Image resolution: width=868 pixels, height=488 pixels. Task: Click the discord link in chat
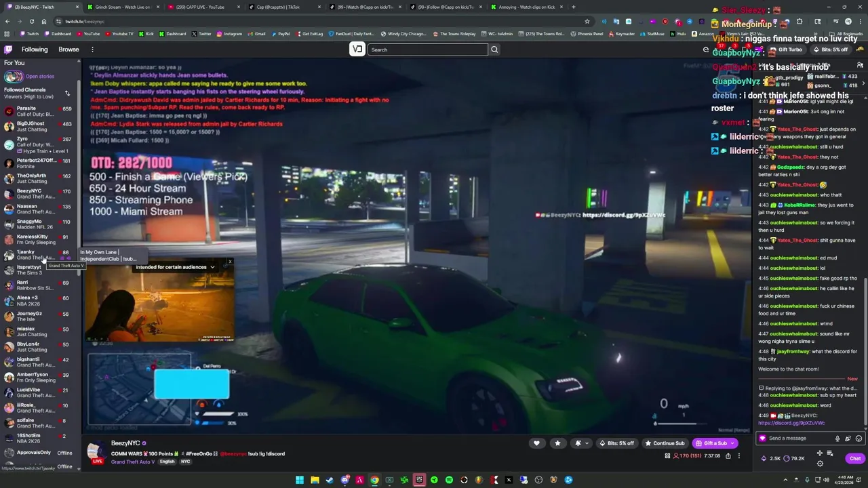coord(791,423)
